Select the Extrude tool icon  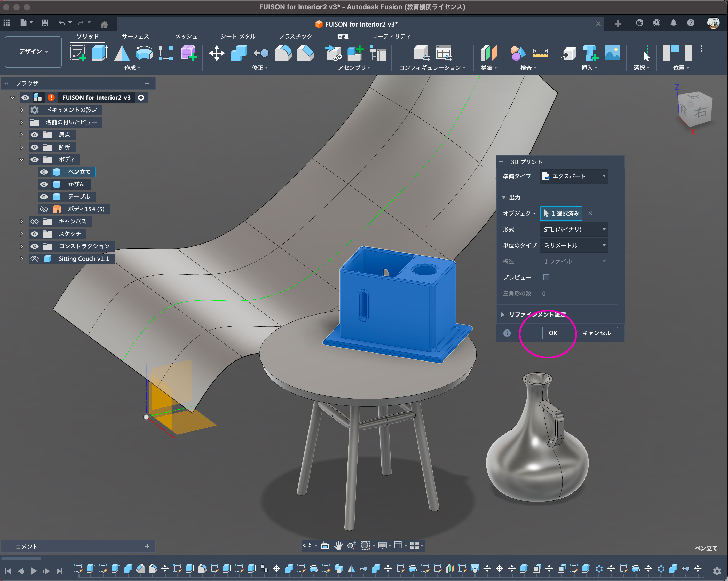100,53
